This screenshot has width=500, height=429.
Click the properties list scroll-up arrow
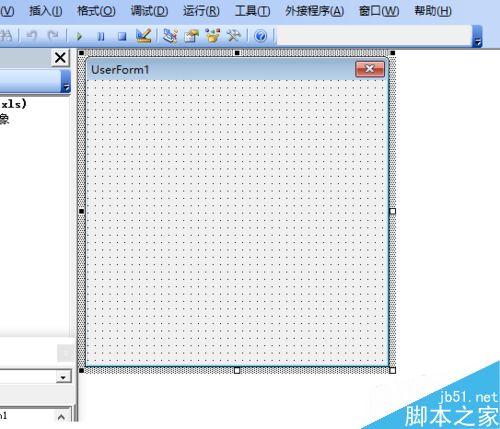[x=61, y=416]
